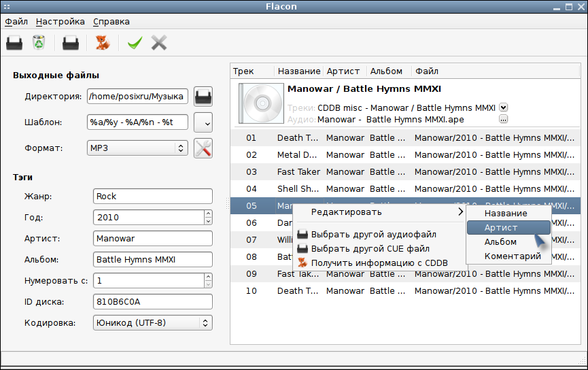Open the Настройка menu

(60, 22)
